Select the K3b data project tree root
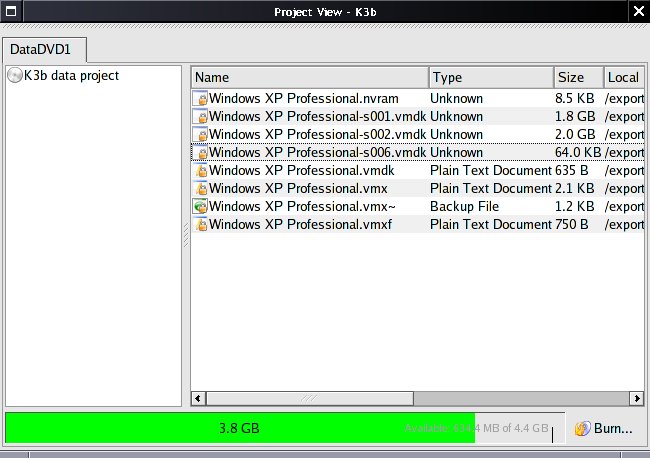650x458 pixels. 70,76
